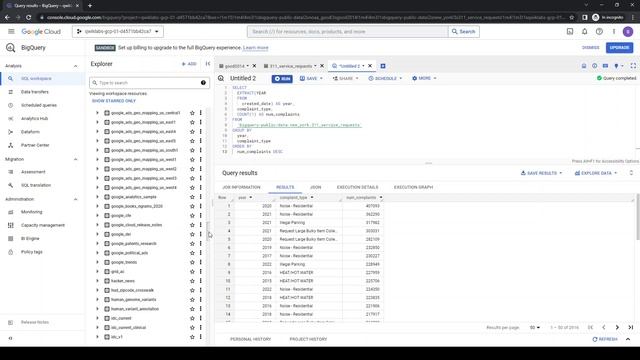The image size is (640, 360).
Task: Open Scheduled queries in the sidebar
Action: pyautogui.click(x=39, y=105)
